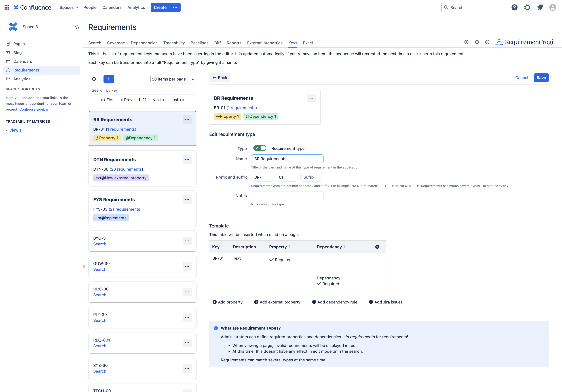Toggle the Requirement type switch
This screenshot has height=392, width=562.
(x=259, y=148)
